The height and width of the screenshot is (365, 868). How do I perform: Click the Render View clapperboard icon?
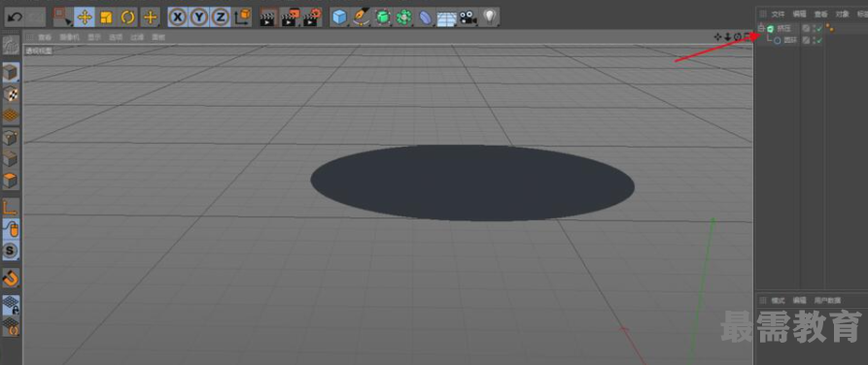pos(267,17)
